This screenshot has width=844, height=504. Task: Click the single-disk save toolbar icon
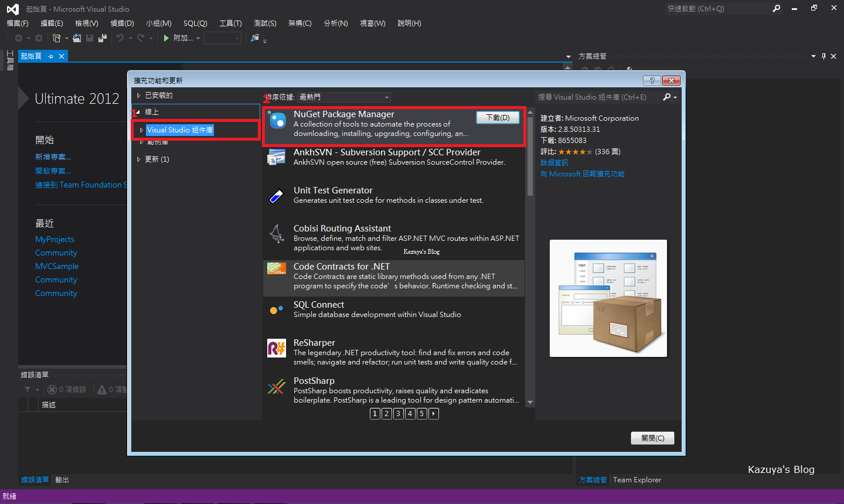coord(90,38)
